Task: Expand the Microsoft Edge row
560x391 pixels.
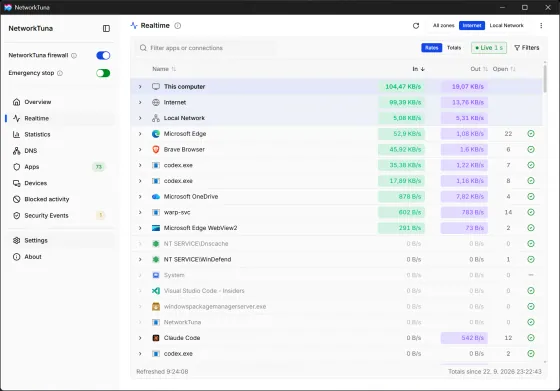Action: click(x=140, y=134)
